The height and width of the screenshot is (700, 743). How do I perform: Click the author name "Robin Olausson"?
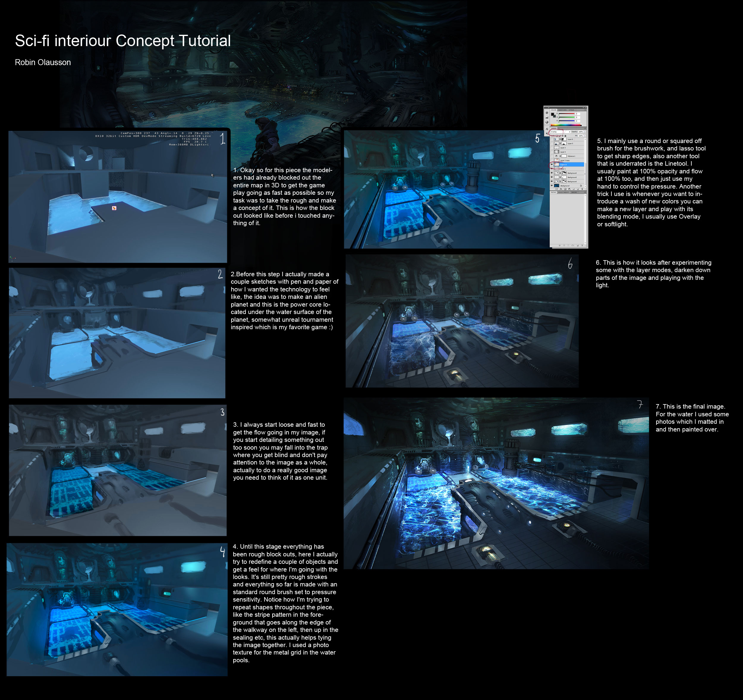pos(43,62)
